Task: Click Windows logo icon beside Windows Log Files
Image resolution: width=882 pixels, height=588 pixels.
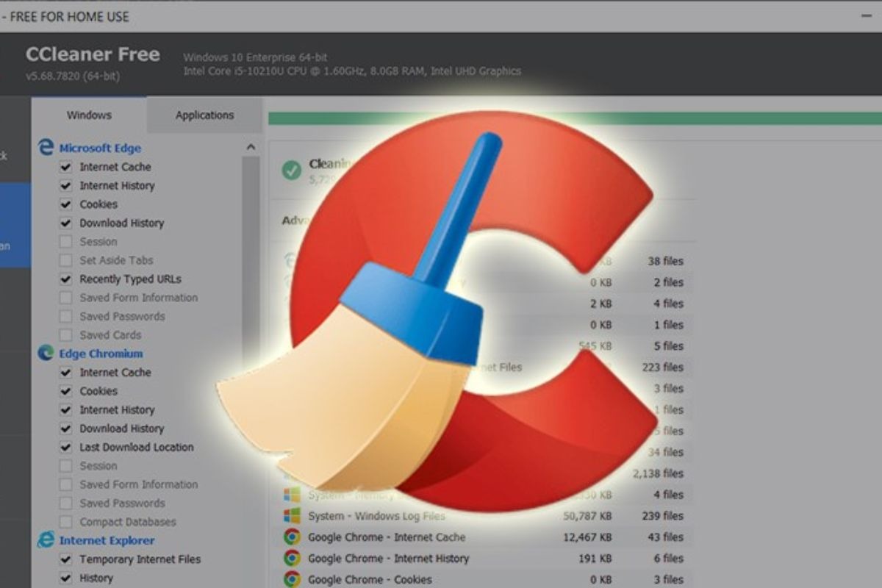Action: (x=292, y=516)
